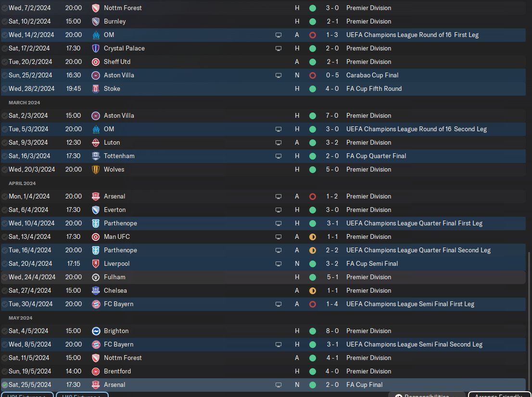Click the red loss indicator for Arsenal away match
Screen dimensions: 532x397
(313, 197)
